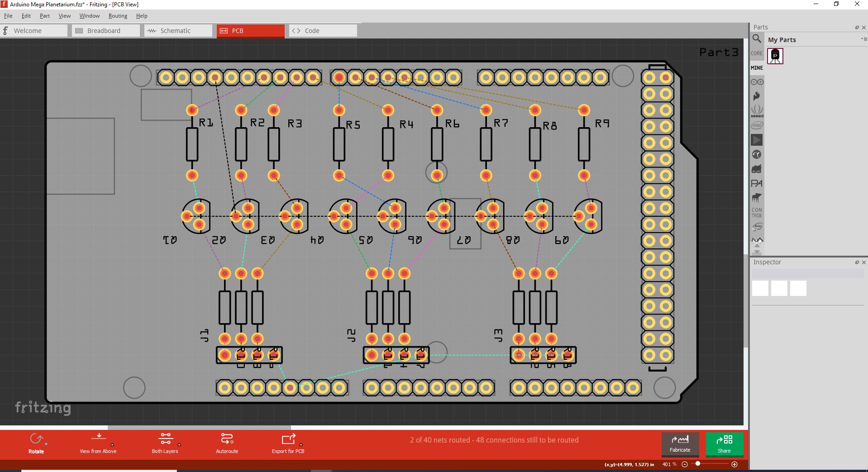Open the parts search tool
This screenshot has width=868, height=472.
pyautogui.click(x=756, y=39)
